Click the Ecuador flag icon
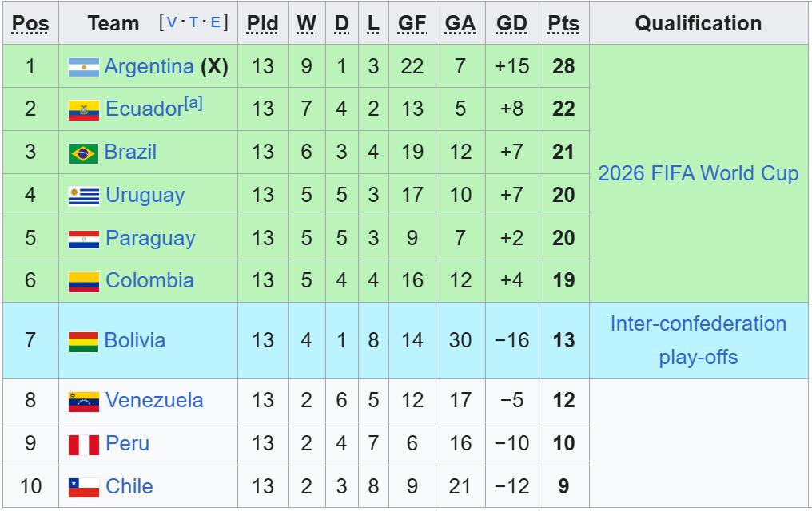Image resolution: width=812 pixels, height=511 pixels. pos(83,110)
